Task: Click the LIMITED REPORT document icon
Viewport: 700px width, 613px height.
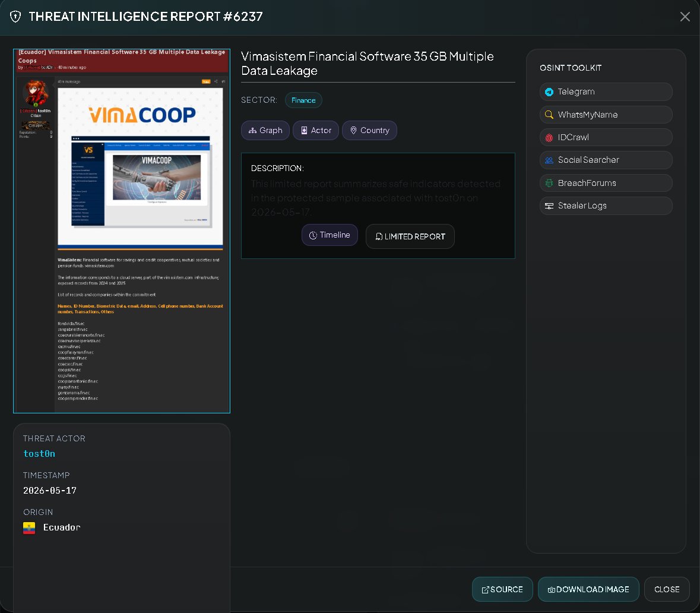Action: (379, 236)
